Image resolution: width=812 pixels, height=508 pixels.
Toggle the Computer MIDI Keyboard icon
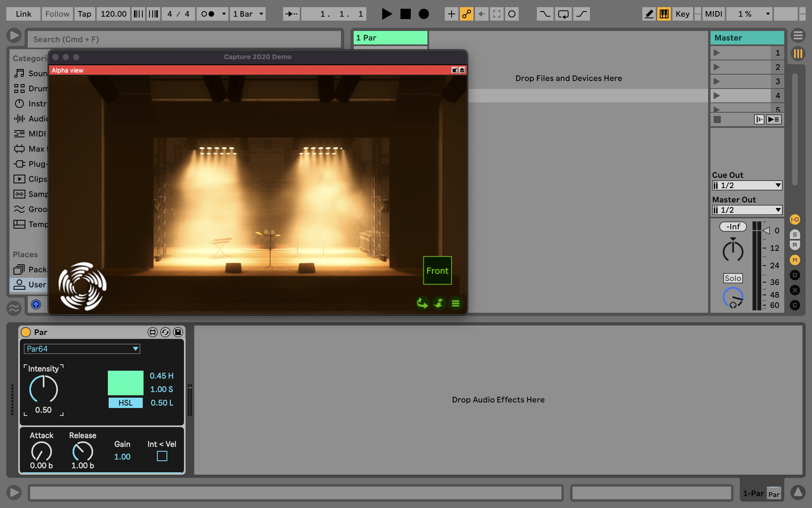(x=664, y=14)
